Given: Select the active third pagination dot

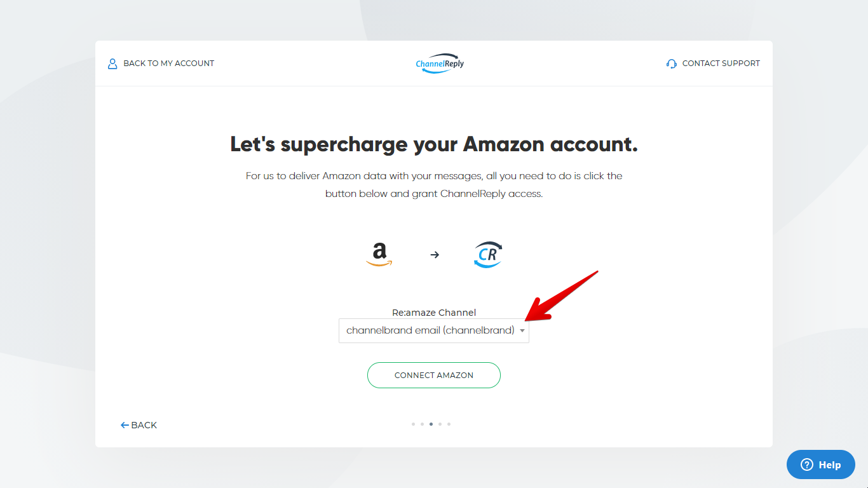Looking at the screenshot, I should pyautogui.click(x=431, y=424).
